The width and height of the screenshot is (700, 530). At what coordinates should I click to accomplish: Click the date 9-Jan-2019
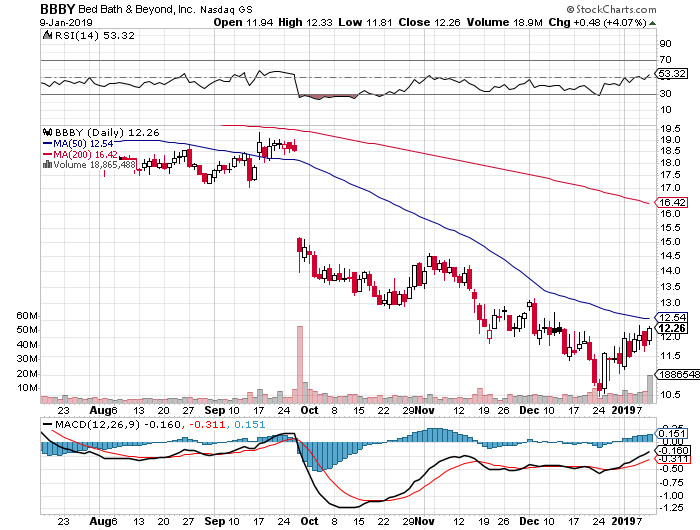click(x=66, y=22)
